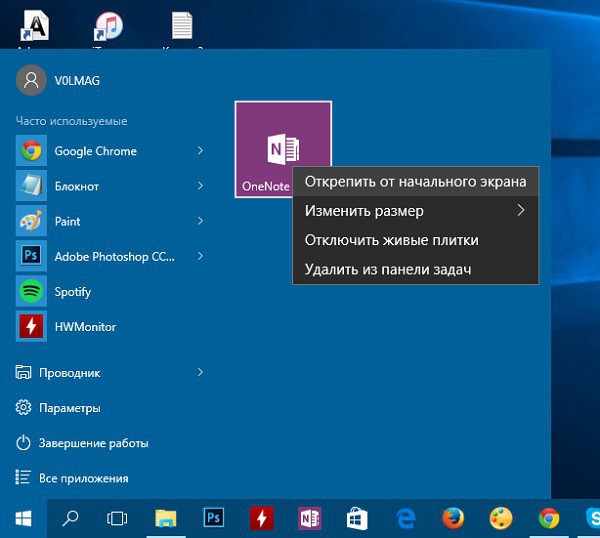The width and height of the screenshot is (600, 538).
Task: Open Chrome from the taskbar
Action: click(x=549, y=518)
